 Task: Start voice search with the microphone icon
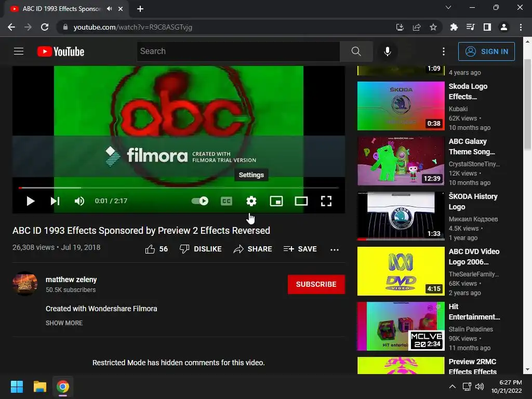pos(388,51)
